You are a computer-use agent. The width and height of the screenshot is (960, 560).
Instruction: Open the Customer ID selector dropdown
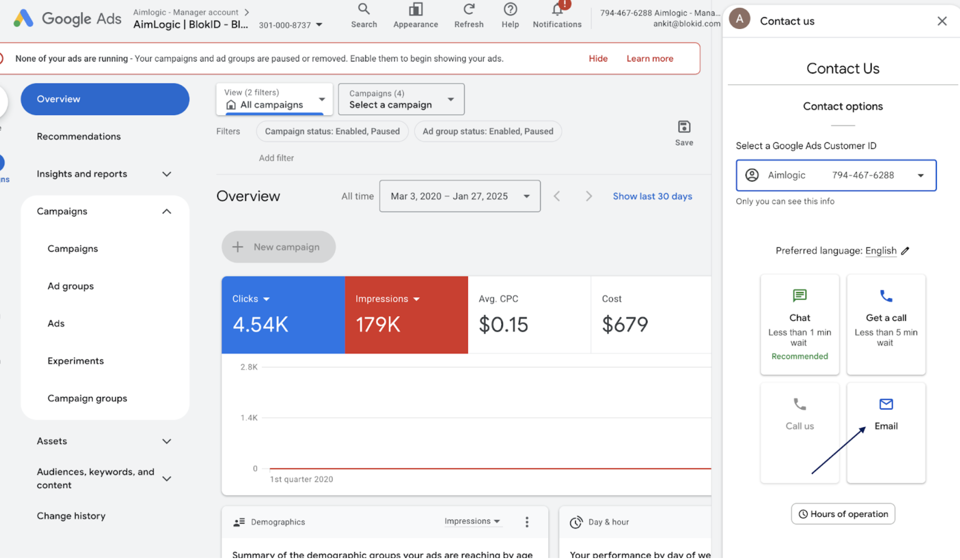836,175
